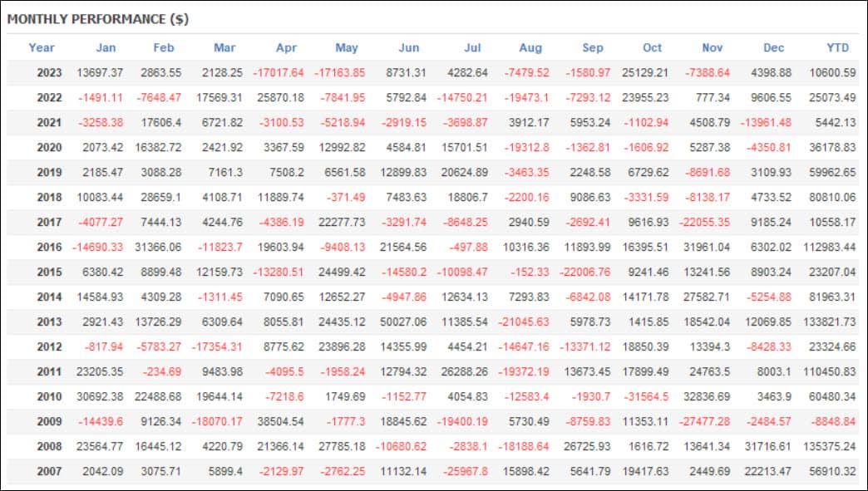Click the 2023 year row label
Screen dimensions: 868x491
[49, 72]
